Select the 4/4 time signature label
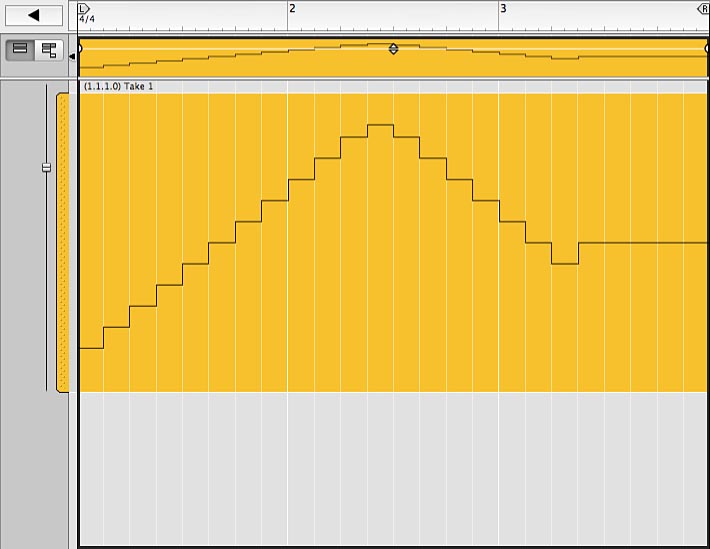This screenshot has width=710, height=549. [x=87, y=19]
